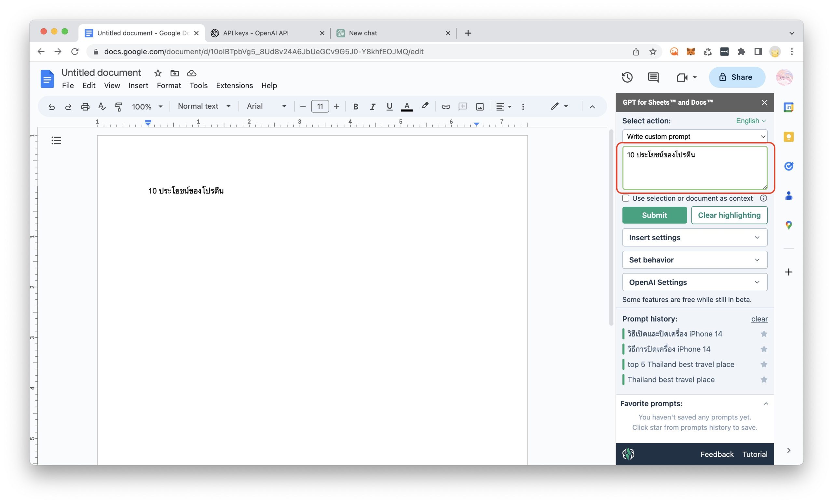Toggle bold formatting
This screenshot has width=833, height=504.
tap(355, 106)
